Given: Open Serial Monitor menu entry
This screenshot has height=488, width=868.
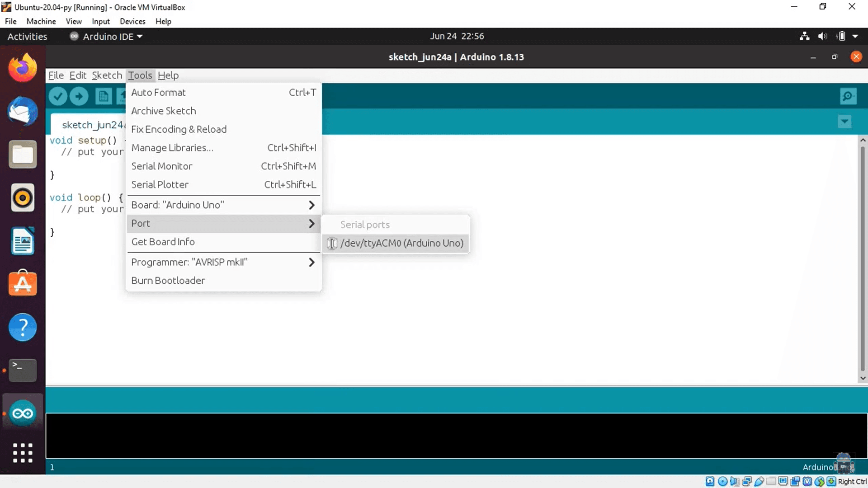Looking at the screenshot, I should click(x=224, y=166).
